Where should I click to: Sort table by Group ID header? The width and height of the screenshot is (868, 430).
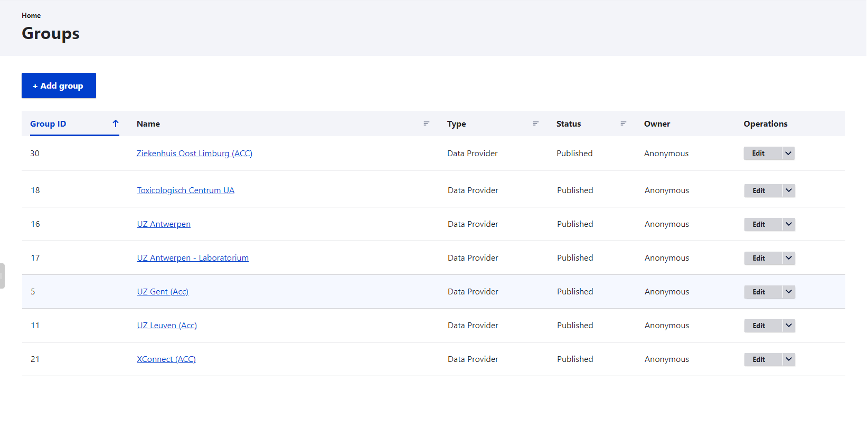tap(48, 123)
